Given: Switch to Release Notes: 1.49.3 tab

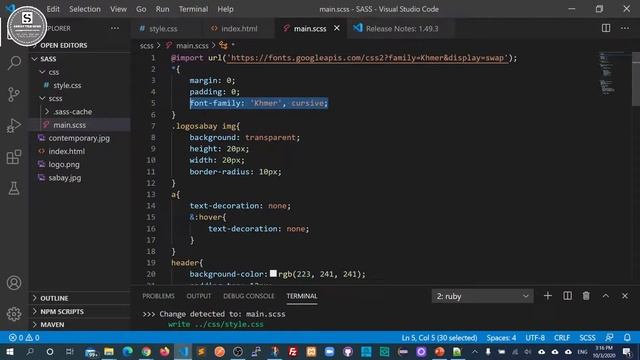Looking at the screenshot, I should [401, 29].
